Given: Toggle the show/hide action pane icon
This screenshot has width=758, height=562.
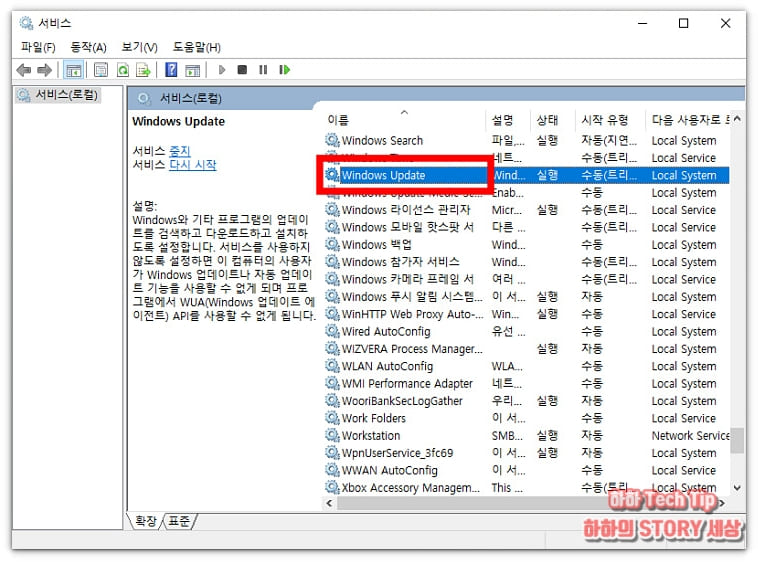Looking at the screenshot, I should [193, 71].
